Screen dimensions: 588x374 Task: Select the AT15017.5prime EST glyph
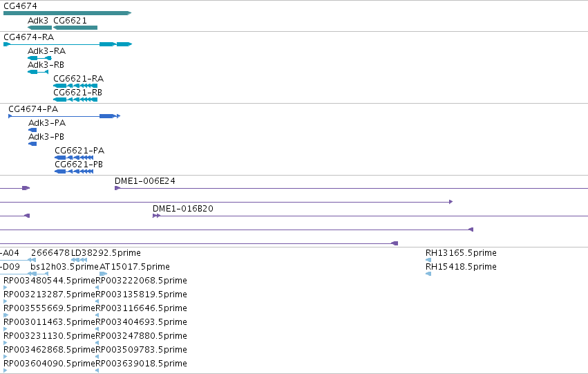pyautogui.click(x=104, y=274)
